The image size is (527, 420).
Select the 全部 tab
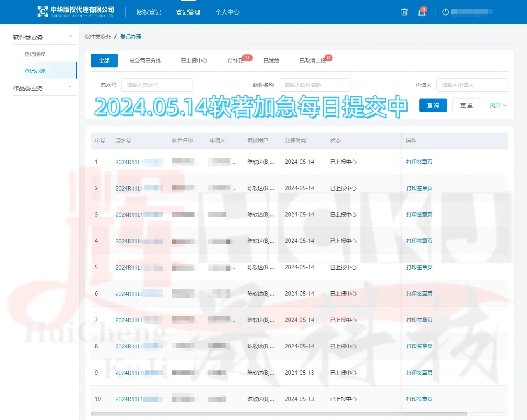tap(104, 60)
